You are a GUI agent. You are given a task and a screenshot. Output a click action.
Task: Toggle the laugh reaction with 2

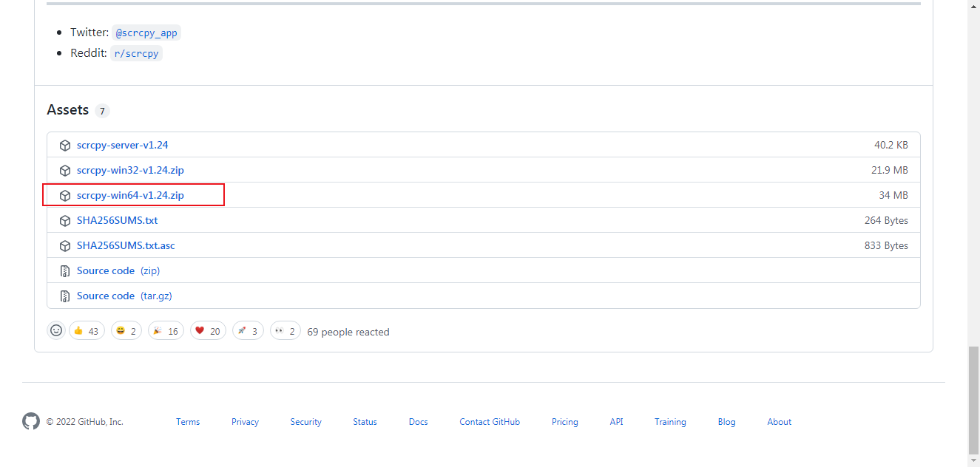pos(126,331)
